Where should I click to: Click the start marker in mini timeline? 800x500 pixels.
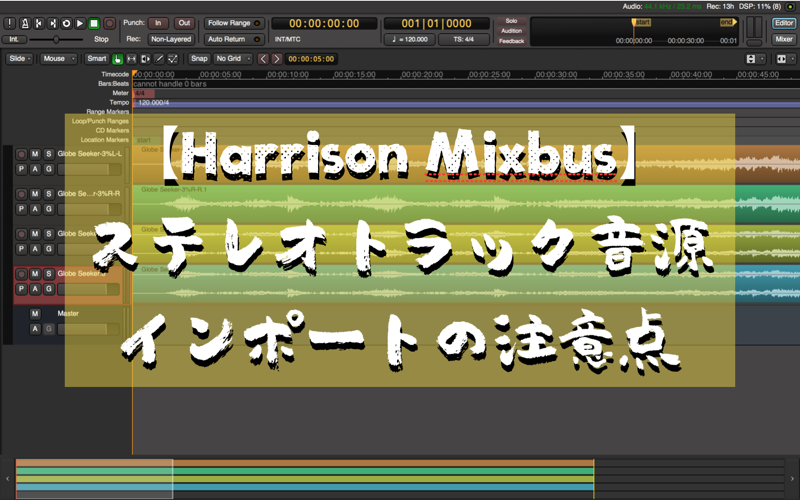pos(641,22)
